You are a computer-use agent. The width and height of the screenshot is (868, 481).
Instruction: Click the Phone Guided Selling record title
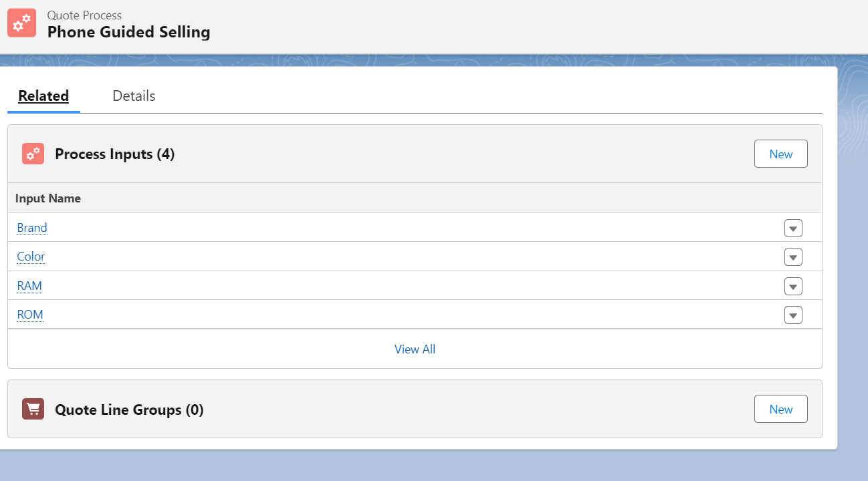128,32
